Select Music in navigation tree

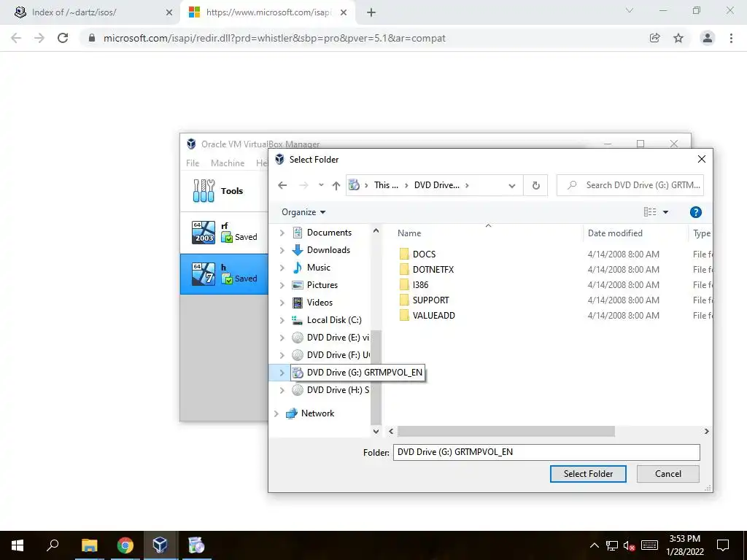coord(318,268)
